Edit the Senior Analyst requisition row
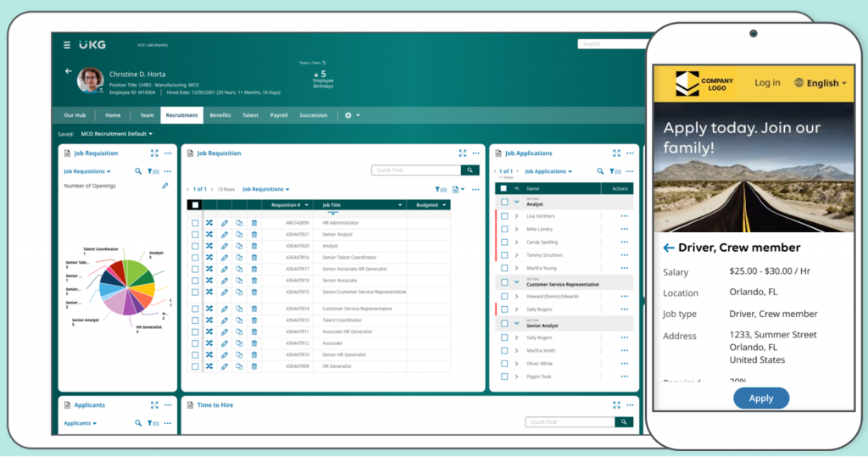This screenshot has width=868, height=457. pos(224,234)
